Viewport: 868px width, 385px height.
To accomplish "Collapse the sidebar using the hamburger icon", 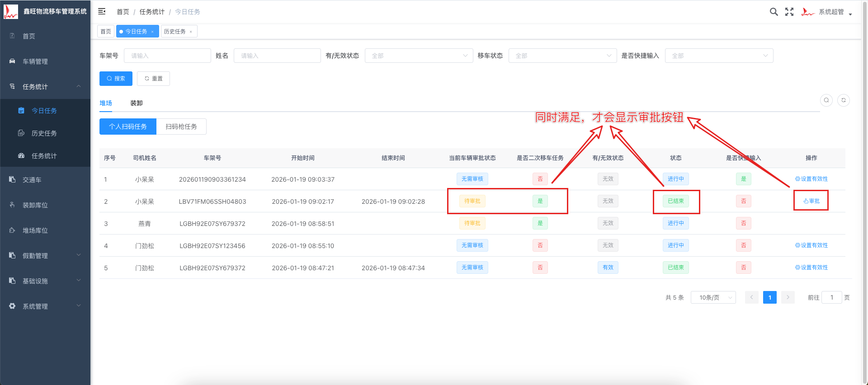I will point(102,11).
